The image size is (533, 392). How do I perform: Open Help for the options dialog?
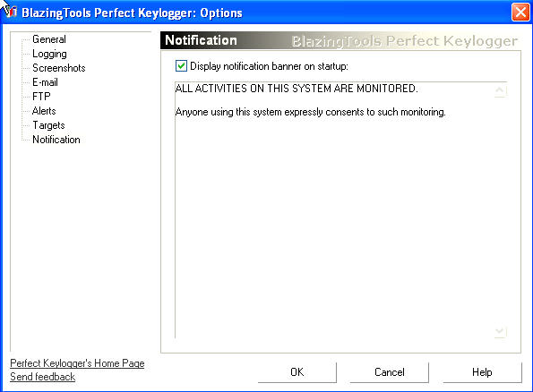pyautogui.click(x=482, y=372)
